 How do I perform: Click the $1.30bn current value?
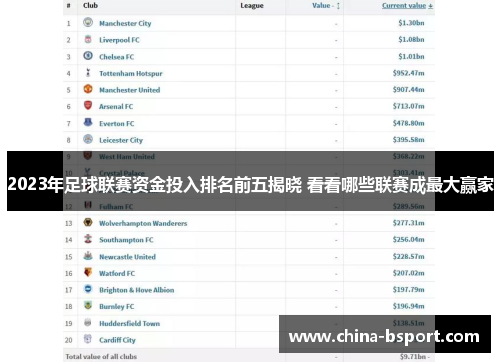pyautogui.click(x=411, y=23)
